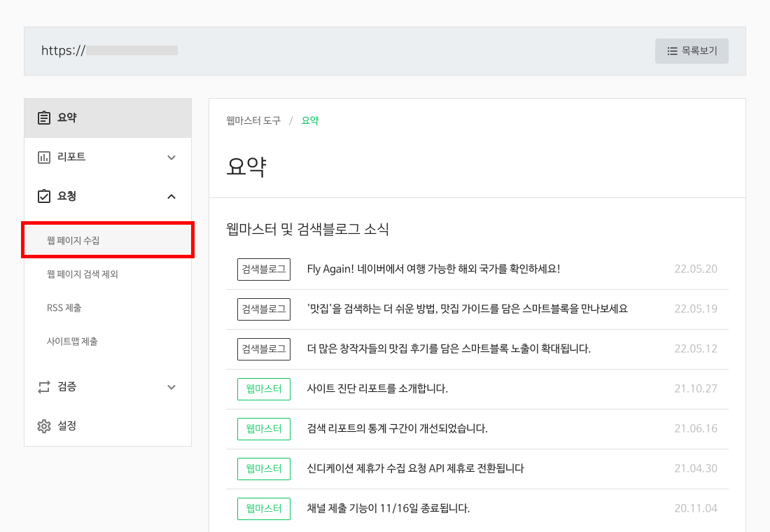The image size is (770, 532).
Task: Open 신디케이션 제휴 API 전환 notice
Action: coord(415,468)
